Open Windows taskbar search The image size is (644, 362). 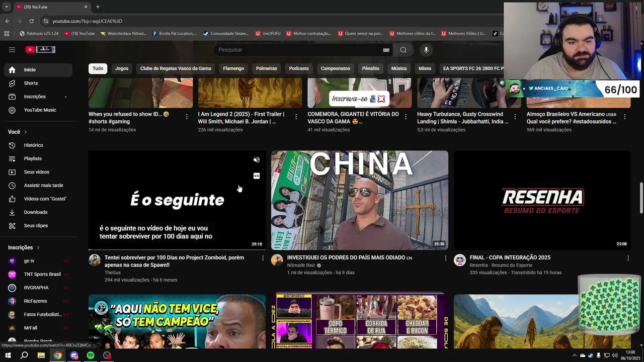(x=24, y=355)
